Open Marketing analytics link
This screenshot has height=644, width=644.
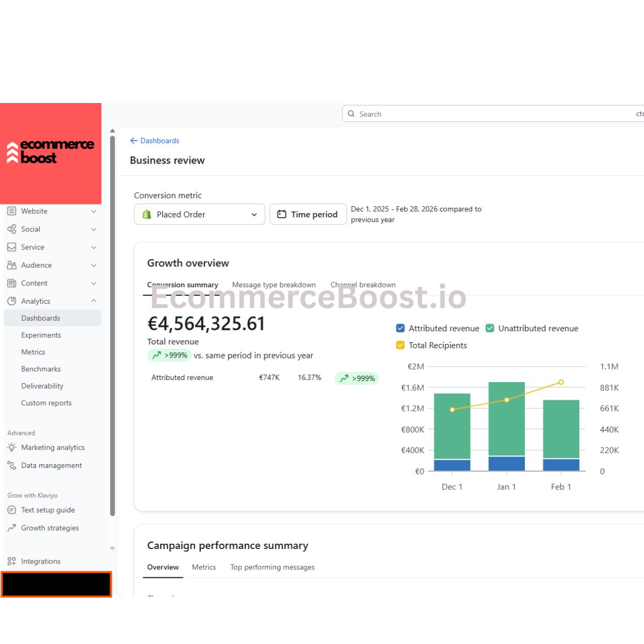(53, 447)
